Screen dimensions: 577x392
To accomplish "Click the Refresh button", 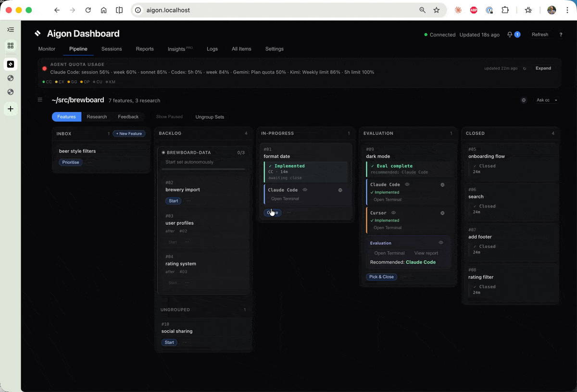I will (x=540, y=35).
